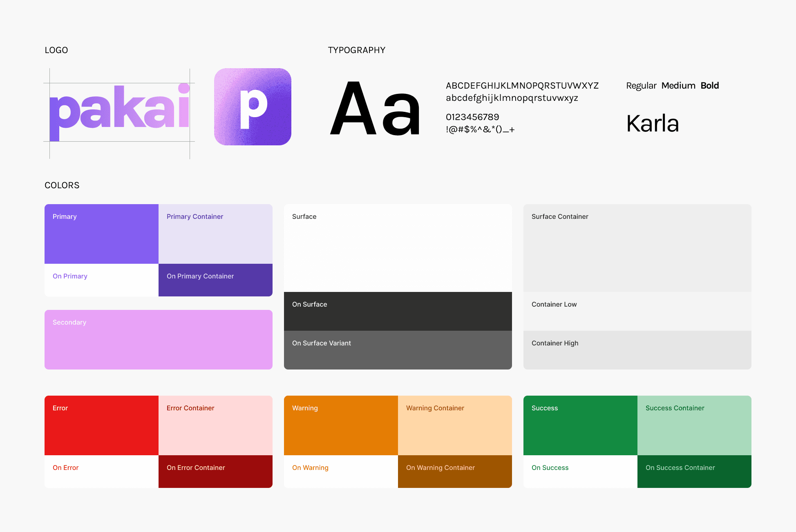Select the Primary purple color swatch
Image resolution: width=796 pixels, height=532 pixels.
tap(101, 234)
